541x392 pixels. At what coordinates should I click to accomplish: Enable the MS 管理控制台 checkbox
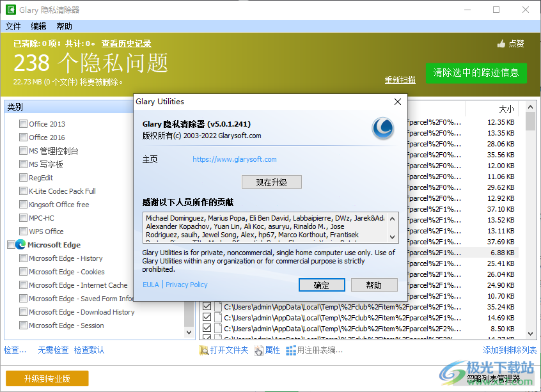point(23,151)
